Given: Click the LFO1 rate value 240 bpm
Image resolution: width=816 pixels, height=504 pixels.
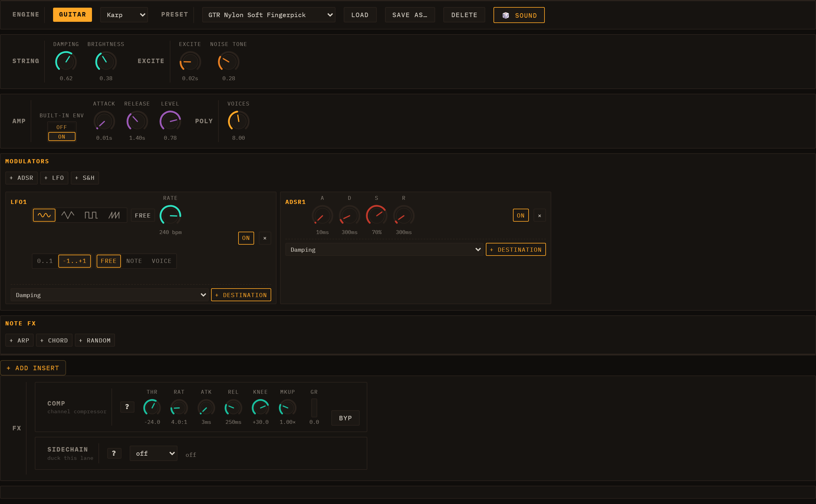Looking at the screenshot, I should (170, 232).
